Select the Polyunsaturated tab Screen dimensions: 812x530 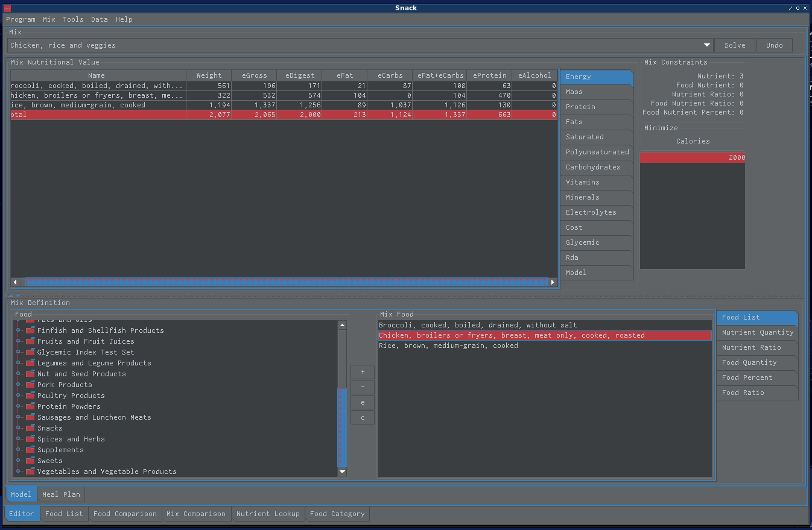(597, 153)
